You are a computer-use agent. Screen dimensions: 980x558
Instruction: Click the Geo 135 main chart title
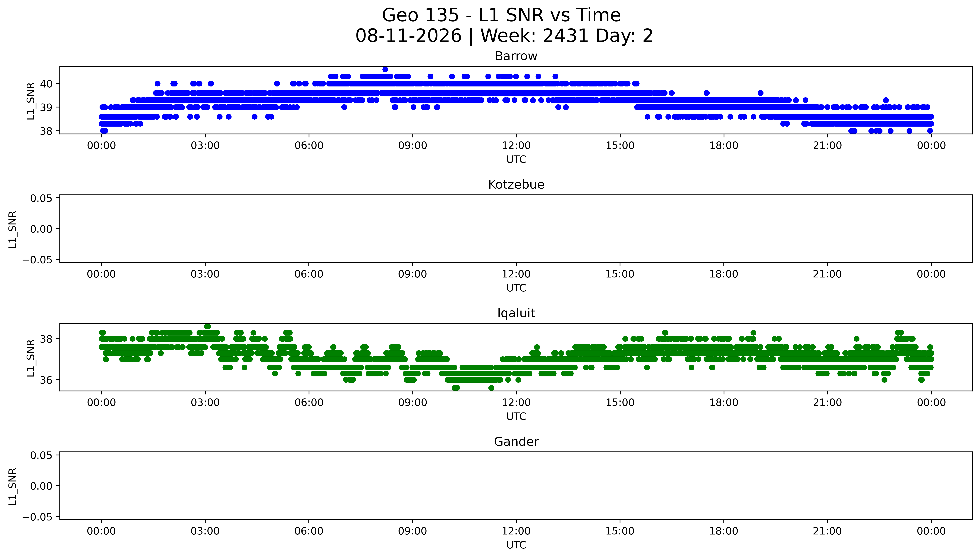point(502,16)
